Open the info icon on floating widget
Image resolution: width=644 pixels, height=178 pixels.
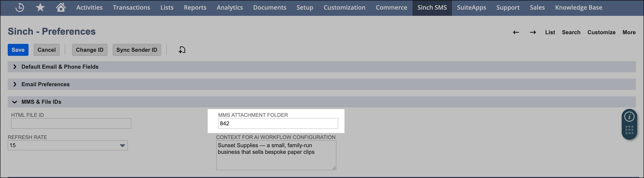(629, 116)
